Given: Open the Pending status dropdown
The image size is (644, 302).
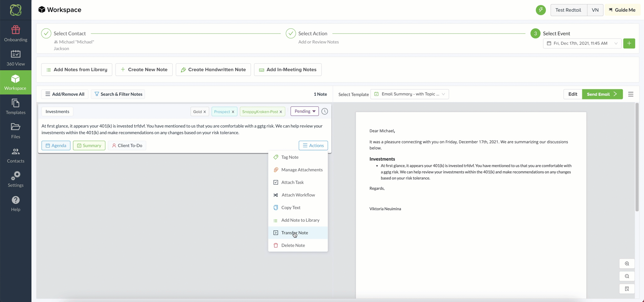Looking at the screenshot, I should [305, 111].
